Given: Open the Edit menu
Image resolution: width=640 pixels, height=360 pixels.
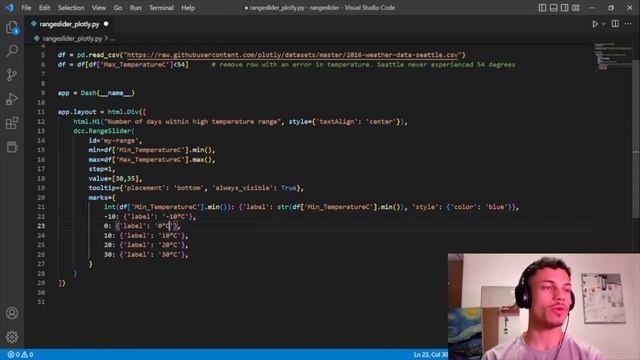Looking at the screenshot, I should (x=44, y=8).
